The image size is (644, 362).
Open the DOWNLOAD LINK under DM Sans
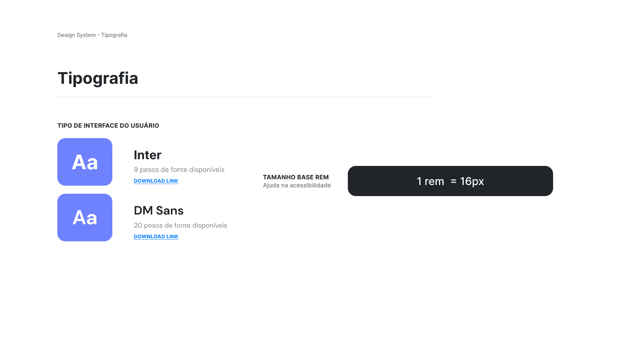pyautogui.click(x=156, y=237)
